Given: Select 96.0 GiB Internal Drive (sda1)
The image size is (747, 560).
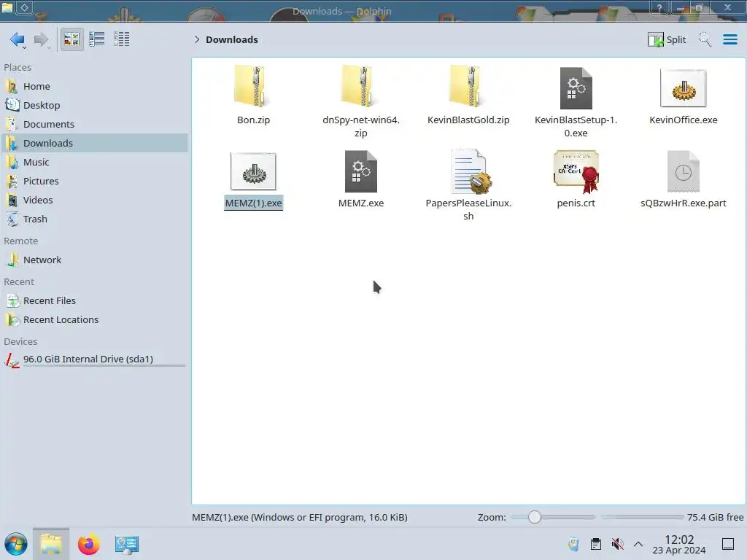Looking at the screenshot, I should point(94,359).
